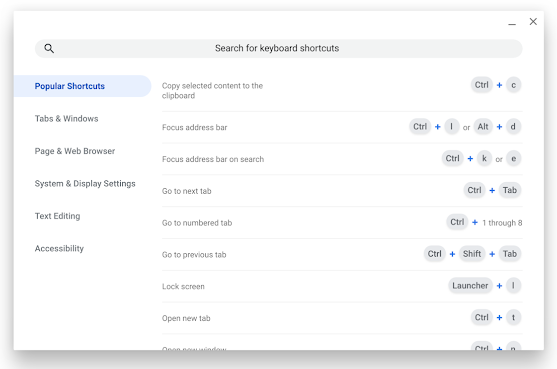Image resolution: width=557 pixels, height=369 pixels.
Task: Switch to Tabs & Windows category
Action: point(66,119)
